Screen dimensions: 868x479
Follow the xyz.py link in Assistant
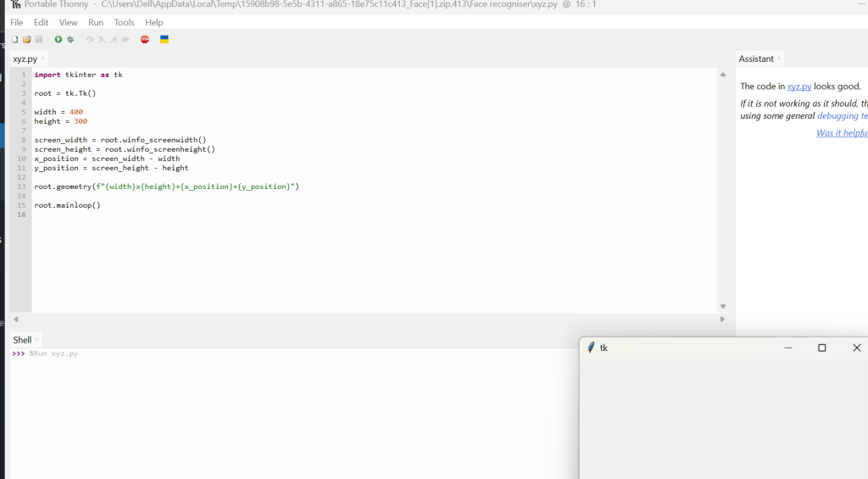[x=799, y=86]
